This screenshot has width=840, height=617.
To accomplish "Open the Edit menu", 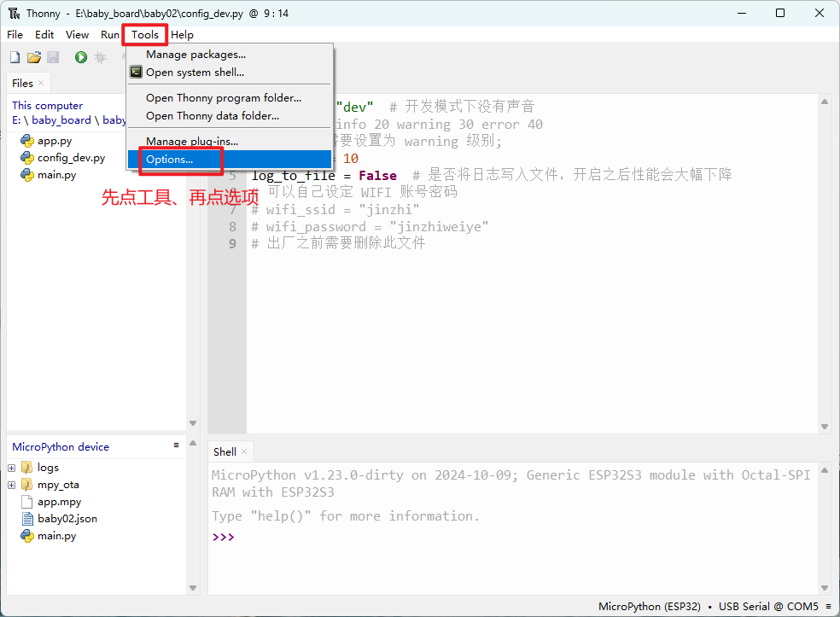I will tap(44, 35).
